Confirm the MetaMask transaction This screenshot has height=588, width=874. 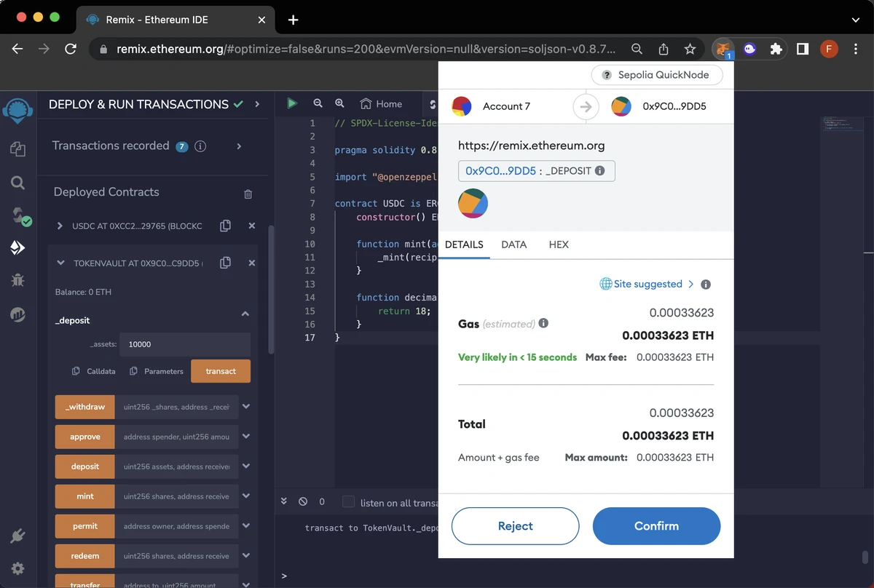click(656, 526)
